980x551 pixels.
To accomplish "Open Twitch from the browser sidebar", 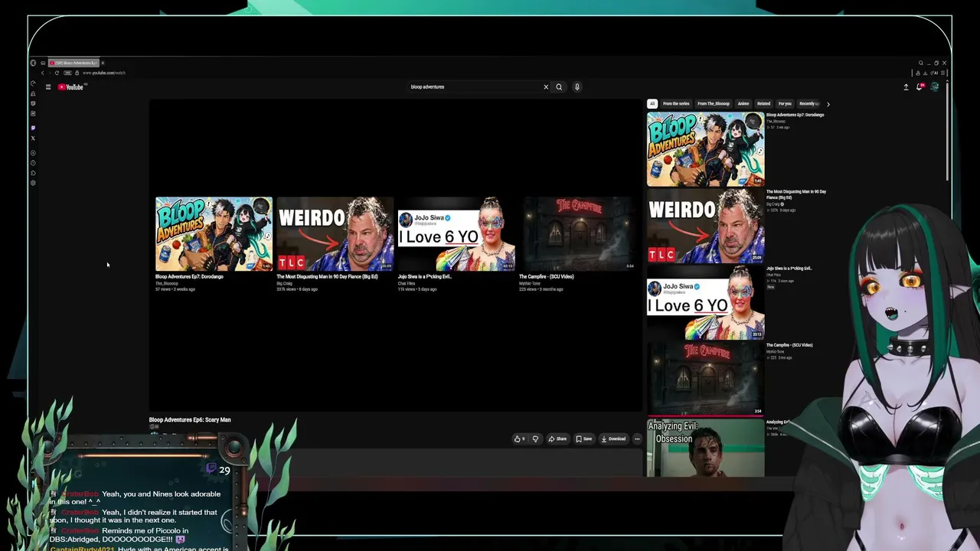I will coord(33,128).
